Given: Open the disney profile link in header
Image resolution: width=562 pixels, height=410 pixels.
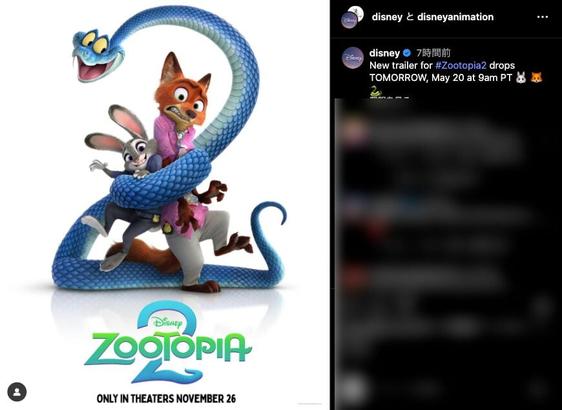Looking at the screenshot, I should click(387, 17).
